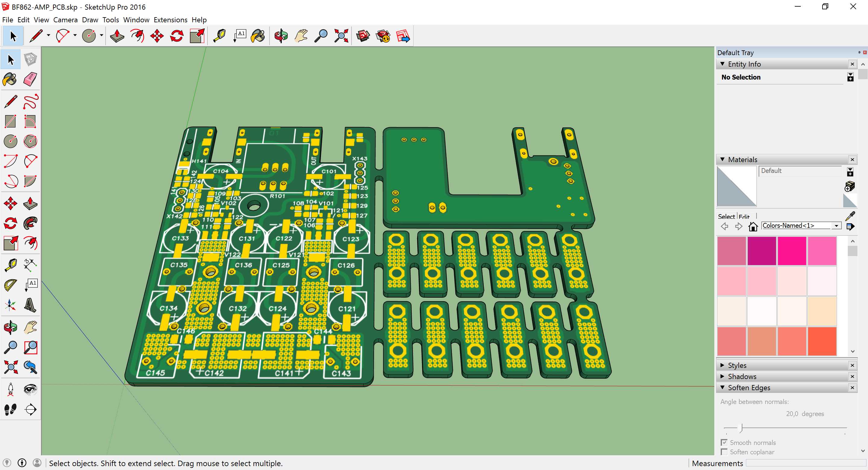Select the Walk footprints tool
This screenshot has width=868, height=470.
[x=11, y=409]
